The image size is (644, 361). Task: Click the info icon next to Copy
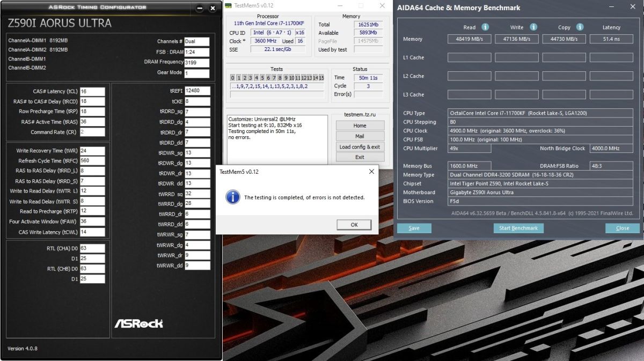(x=580, y=27)
